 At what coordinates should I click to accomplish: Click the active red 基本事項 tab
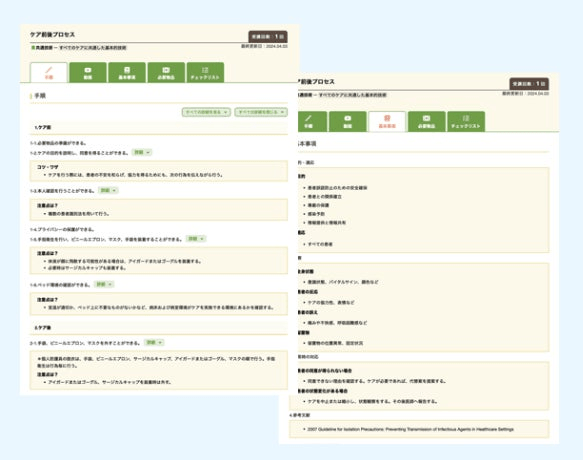pyautogui.click(x=387, y=121)
